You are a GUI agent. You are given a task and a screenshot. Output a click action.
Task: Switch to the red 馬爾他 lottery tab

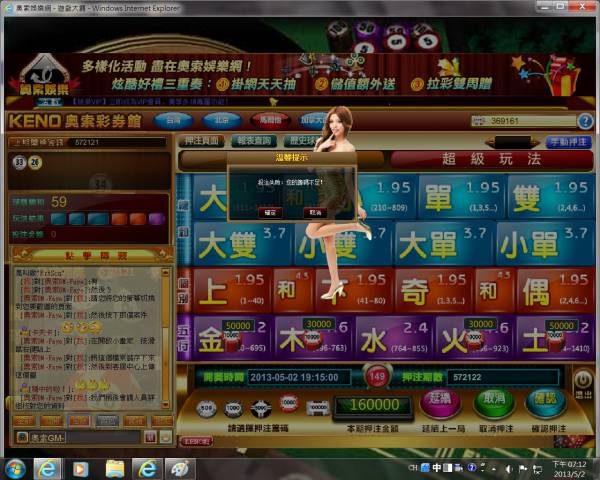pos(270,121)
